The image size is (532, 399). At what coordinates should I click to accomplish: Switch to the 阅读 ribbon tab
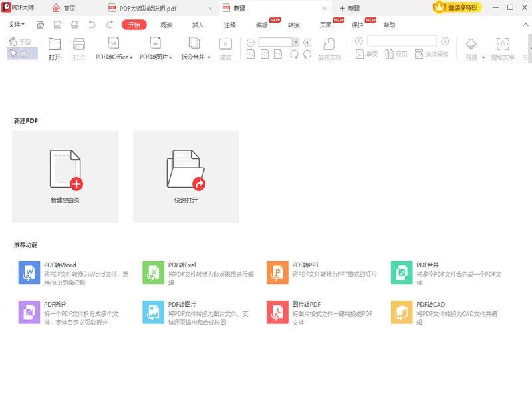point(166,25)
